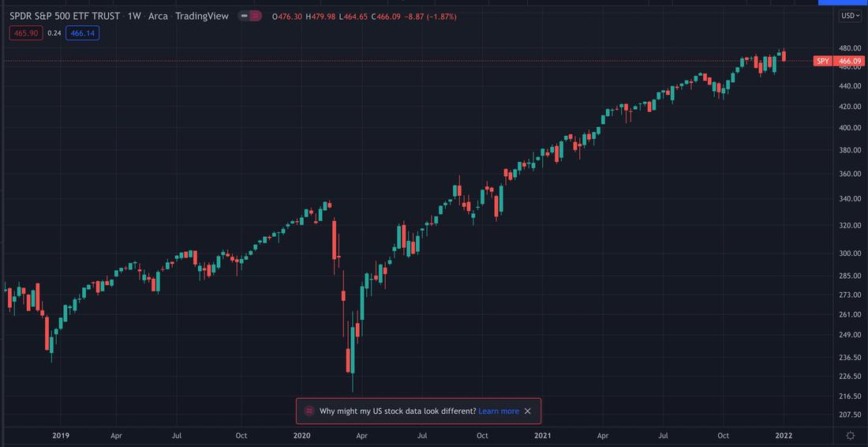This screenshot has width=868, height=447.
Task: Click the 2020 marker on time axis
Action: coord(301,435)
